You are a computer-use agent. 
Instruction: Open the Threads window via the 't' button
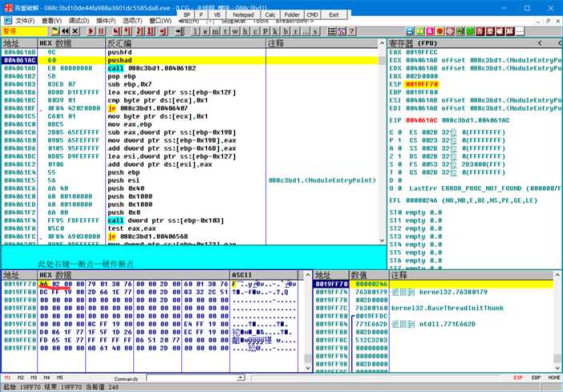point(225,31)
